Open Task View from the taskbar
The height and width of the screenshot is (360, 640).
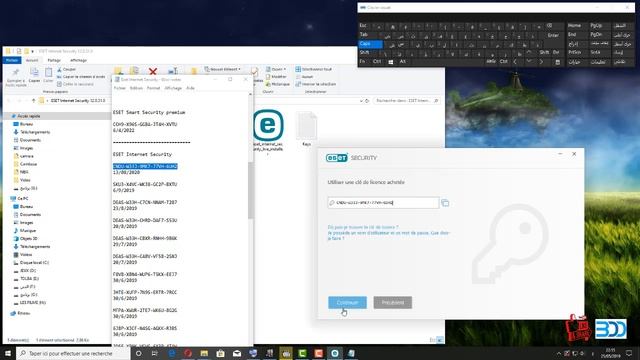pyautogui.click(x=155, y=353)
